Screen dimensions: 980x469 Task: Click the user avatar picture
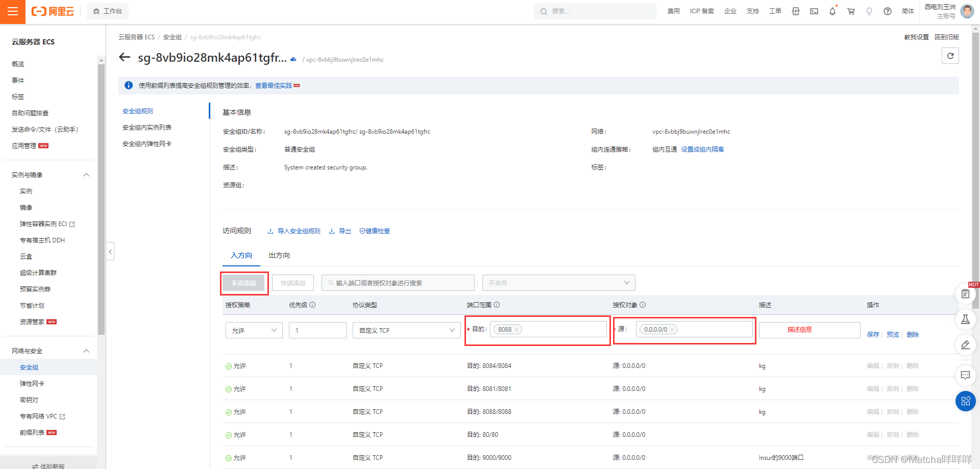coord(967,11)
